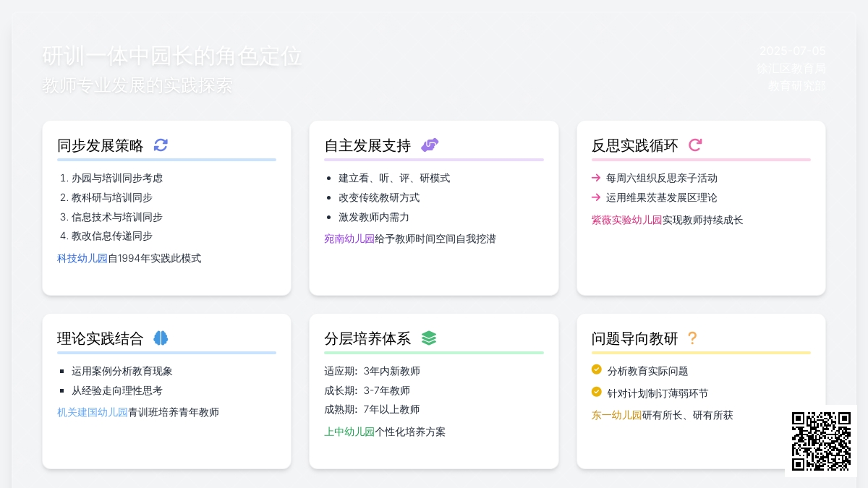Click the line 成长期：3-7年教师
The width and height of the screenshot is (868, 488).
point(367,390)
